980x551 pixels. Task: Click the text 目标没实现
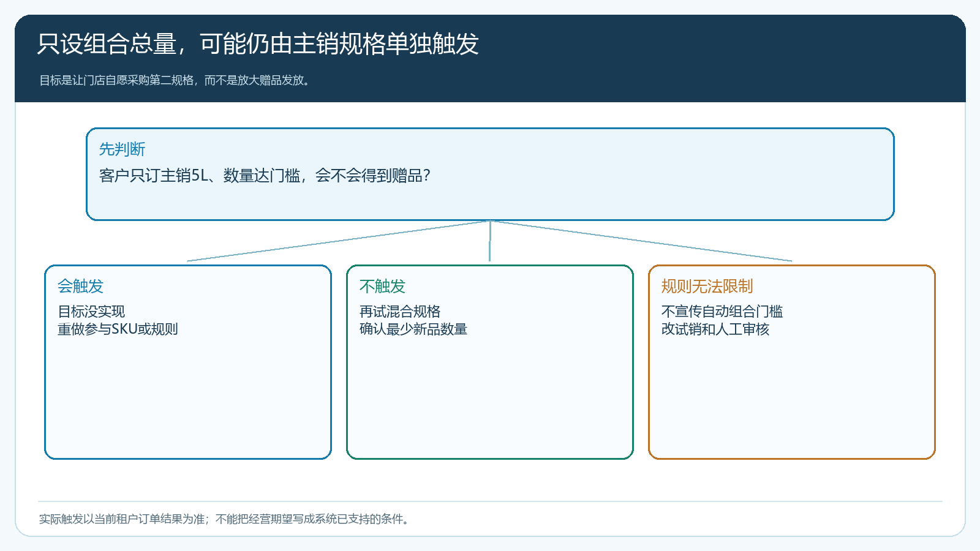(x=91, y=312)
